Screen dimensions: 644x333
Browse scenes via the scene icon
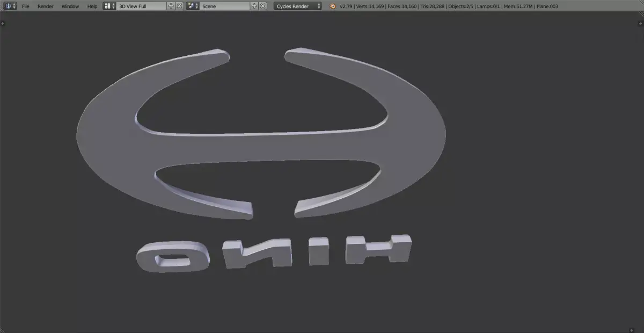(193, 6)
